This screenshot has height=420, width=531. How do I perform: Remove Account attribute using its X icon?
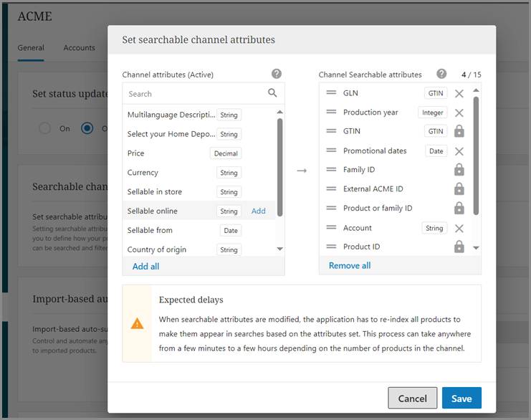459,228
